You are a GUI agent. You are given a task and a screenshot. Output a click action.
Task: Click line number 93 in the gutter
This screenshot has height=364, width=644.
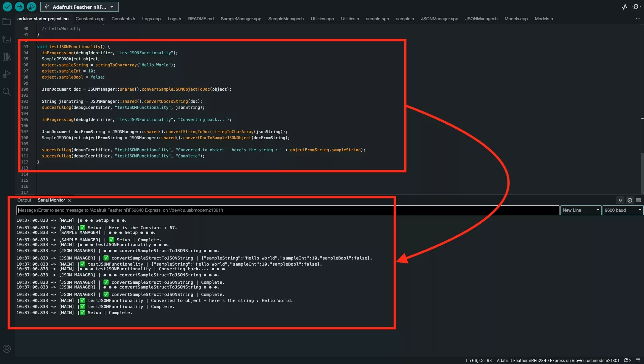click(26, 47)
